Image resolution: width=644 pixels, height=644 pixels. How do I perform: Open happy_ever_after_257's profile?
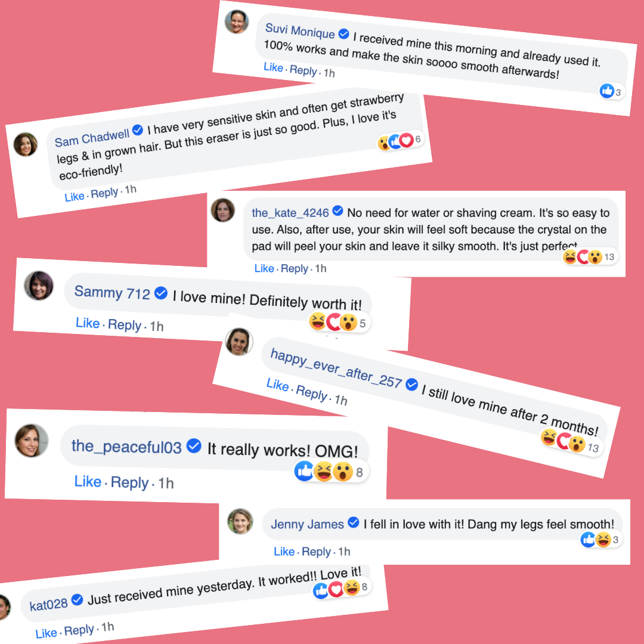[x=336, y=369]
